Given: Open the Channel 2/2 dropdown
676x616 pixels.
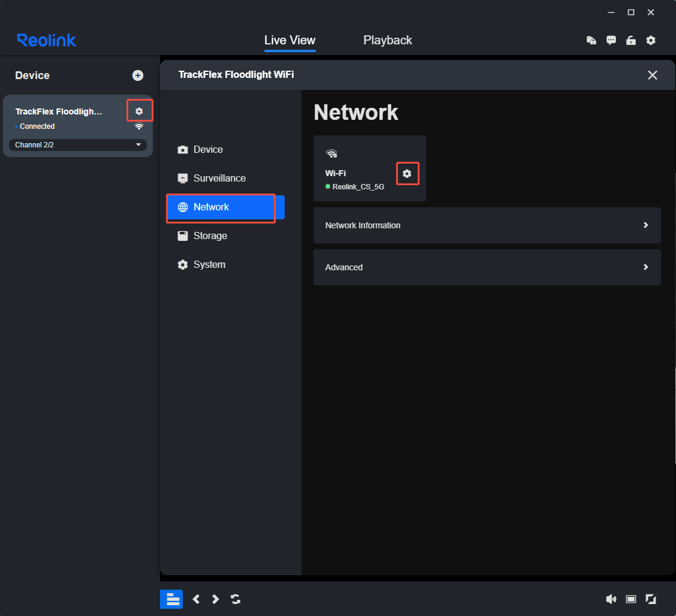Looking at the screenshot, I should coord(77,145).
